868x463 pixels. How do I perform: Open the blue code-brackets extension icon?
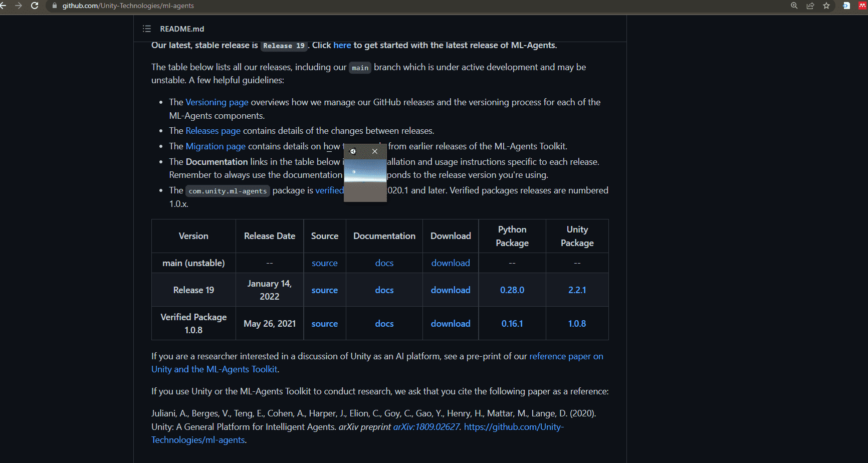point(846,6)
